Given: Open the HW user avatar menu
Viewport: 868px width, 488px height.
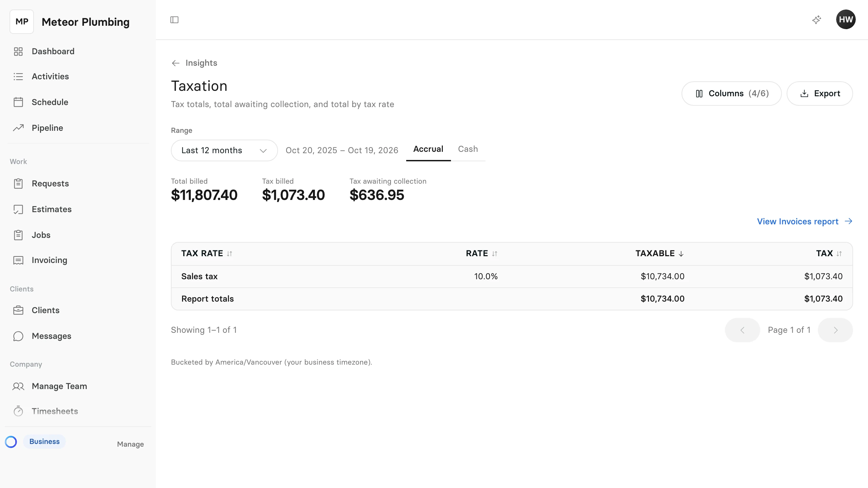Looking at the screenshot, I should click(x=846, y=20).
